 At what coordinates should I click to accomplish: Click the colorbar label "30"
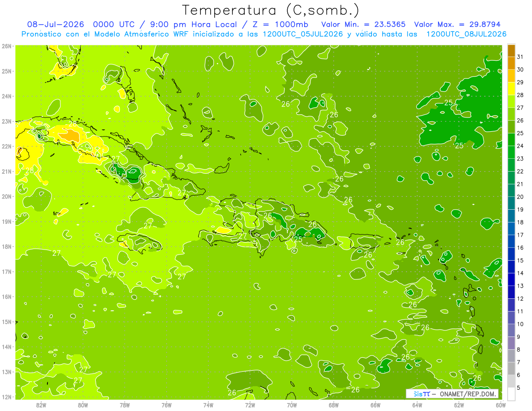(x=520, y=70)
